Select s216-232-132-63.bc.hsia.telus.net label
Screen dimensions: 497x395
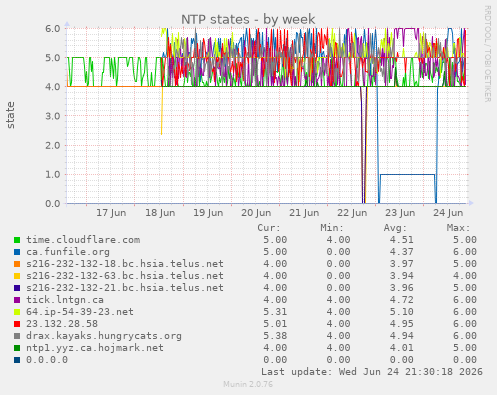[x=125, y=276]
